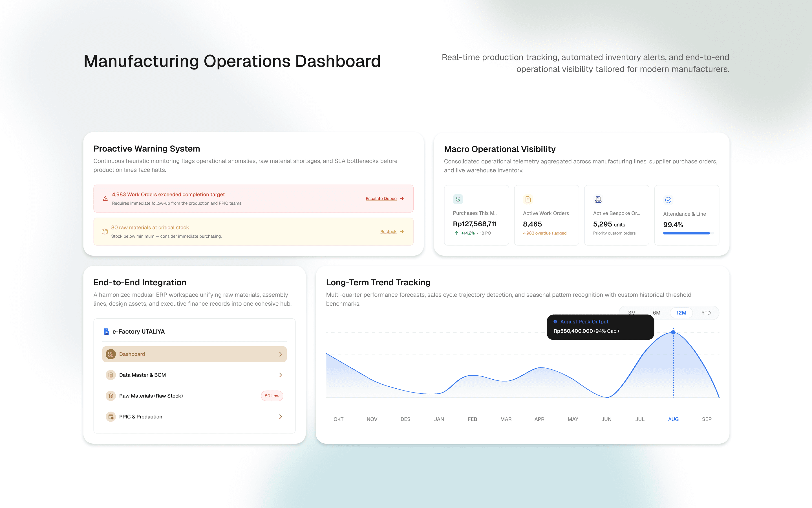Click the 5,295 units value
812x508 pixels.
(609, 224)
